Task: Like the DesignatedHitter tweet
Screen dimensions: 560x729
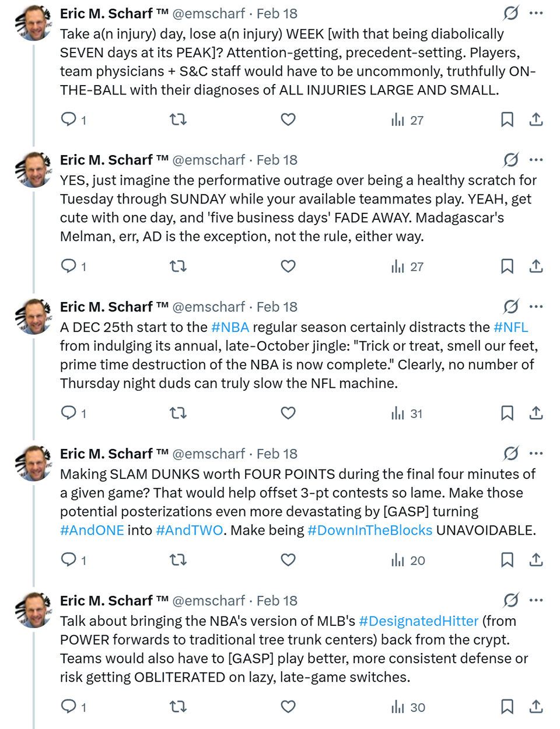Action: pyautogui.click(x=288, y=707)
